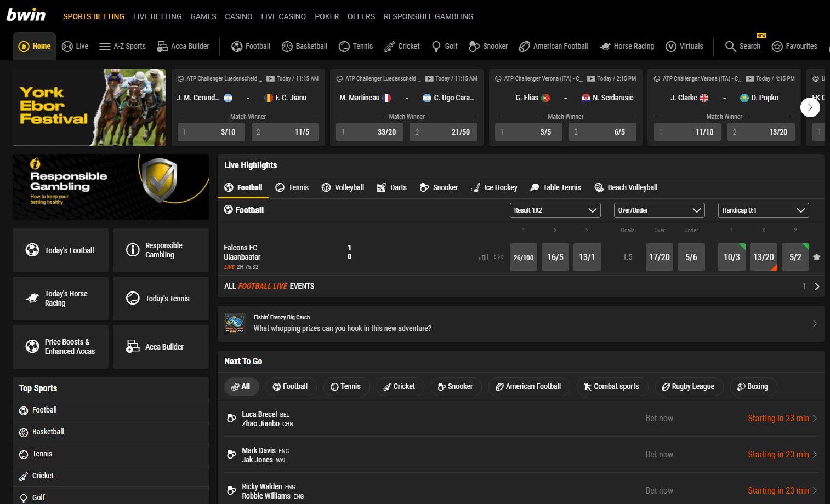
Task: Choose the Snooker icon in sports bar
Action: click(x=474, y=47)
